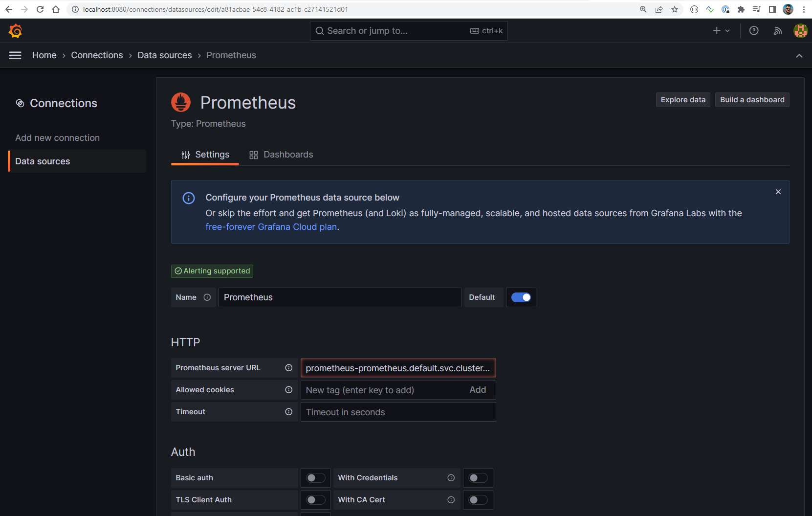The height and width of the screenshot is (516, 812).
Task: Select Add new connection in sidebar
Action: pos(57,138)
